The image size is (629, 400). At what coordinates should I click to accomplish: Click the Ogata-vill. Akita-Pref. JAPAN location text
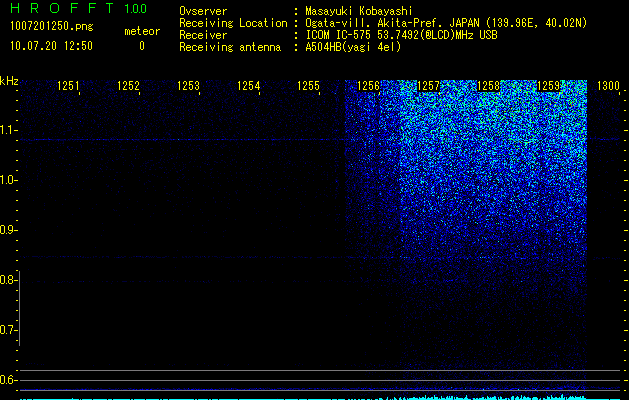[x=446, y=23]
